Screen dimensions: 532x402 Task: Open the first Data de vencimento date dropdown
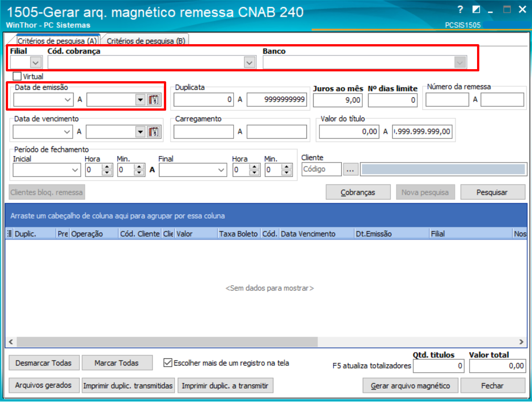click(x=67, y=132)
